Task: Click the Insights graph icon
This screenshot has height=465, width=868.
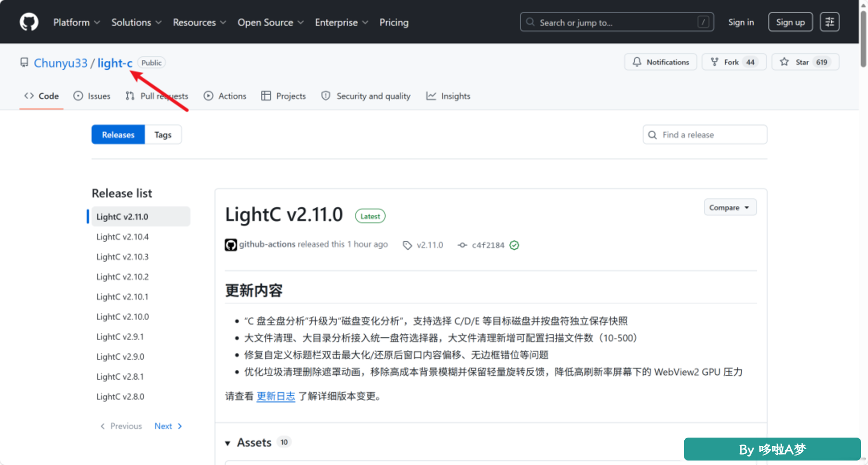Action: (431, 96)
